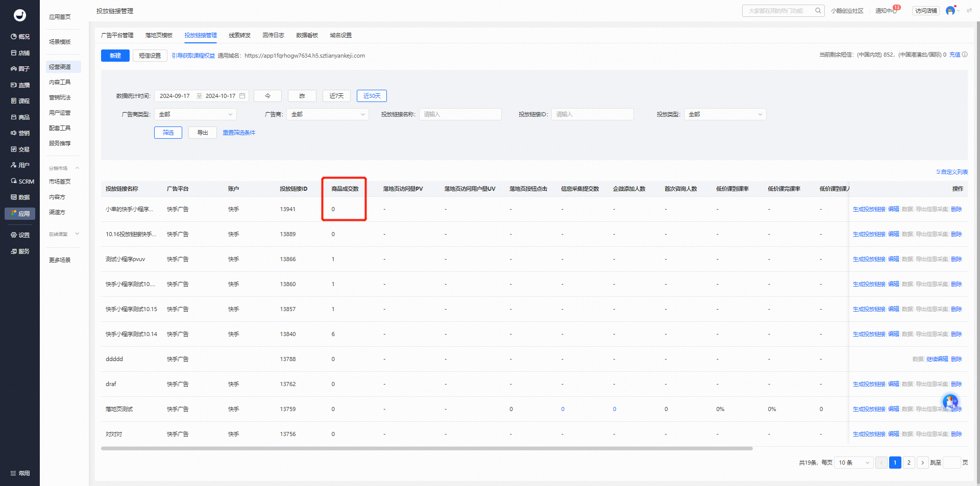The height and width of the screenshot is (486, 980).
Task: Click 生成投放链接 for row 13866
Action: coord(869,259)
